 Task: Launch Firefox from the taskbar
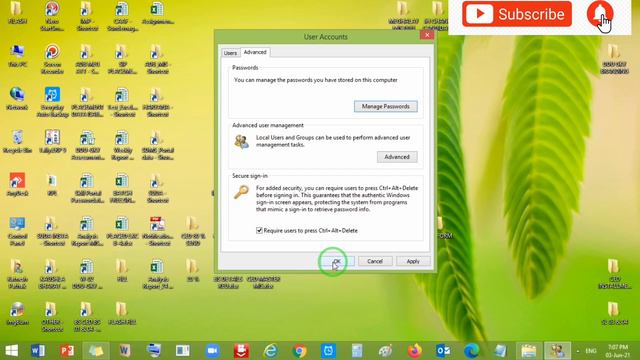coord(414,351)
